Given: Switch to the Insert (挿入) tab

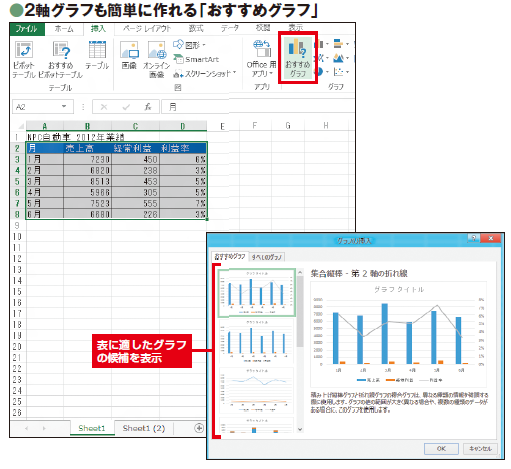Looking at the screenshot, I should click(98, 29).
